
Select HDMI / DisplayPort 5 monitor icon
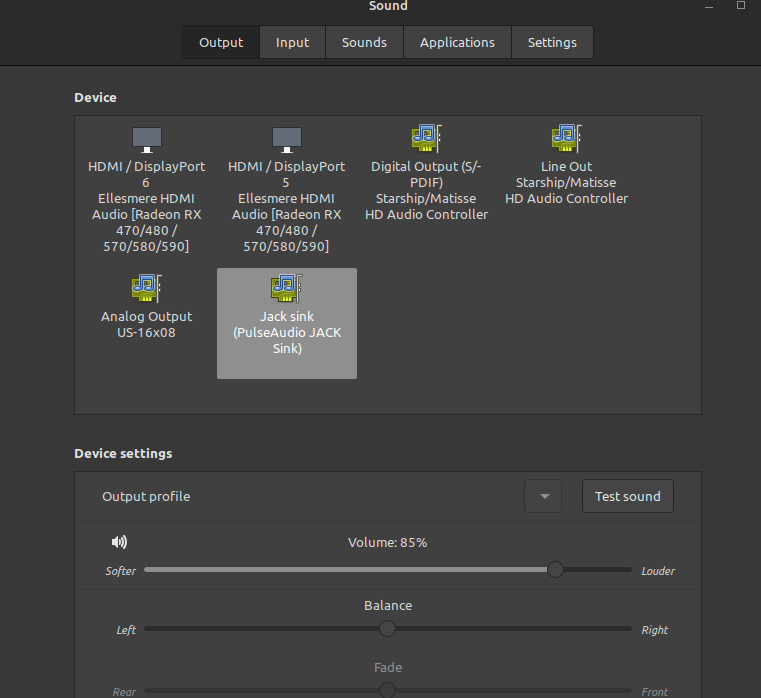[287, 140]
